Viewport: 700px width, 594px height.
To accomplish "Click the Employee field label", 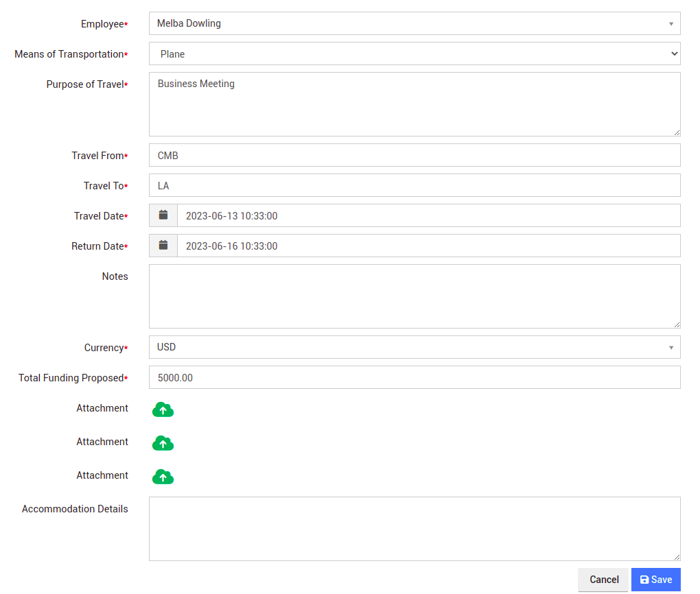I will pyautogui.click(x=104, y=24).
